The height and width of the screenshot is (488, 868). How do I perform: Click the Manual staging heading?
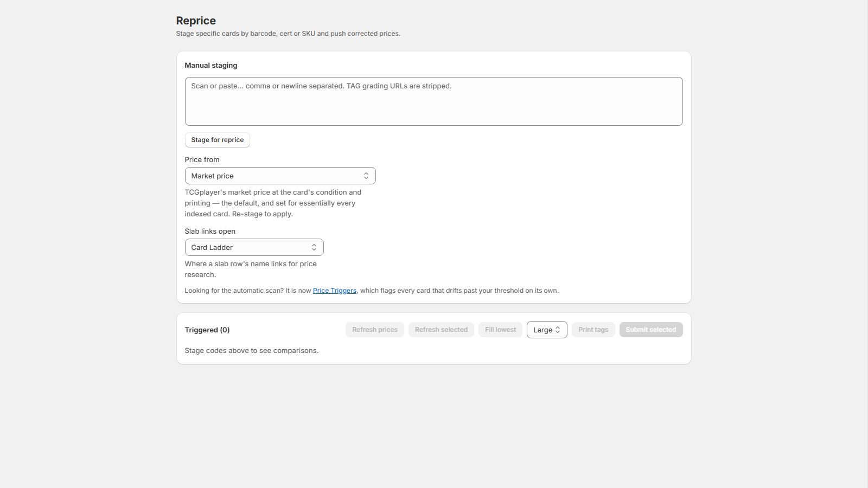[211, 65]
